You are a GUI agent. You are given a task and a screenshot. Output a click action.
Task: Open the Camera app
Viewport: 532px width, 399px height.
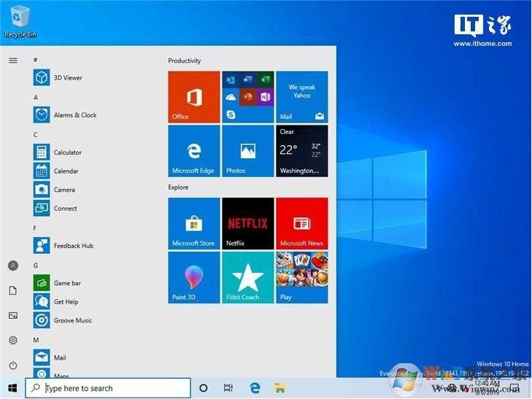pyautogui.click(x=64, y=190)
